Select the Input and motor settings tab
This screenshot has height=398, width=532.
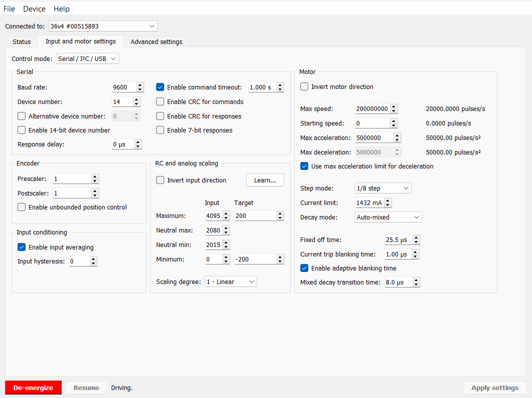pyautogui.click(x=81, y=41)
